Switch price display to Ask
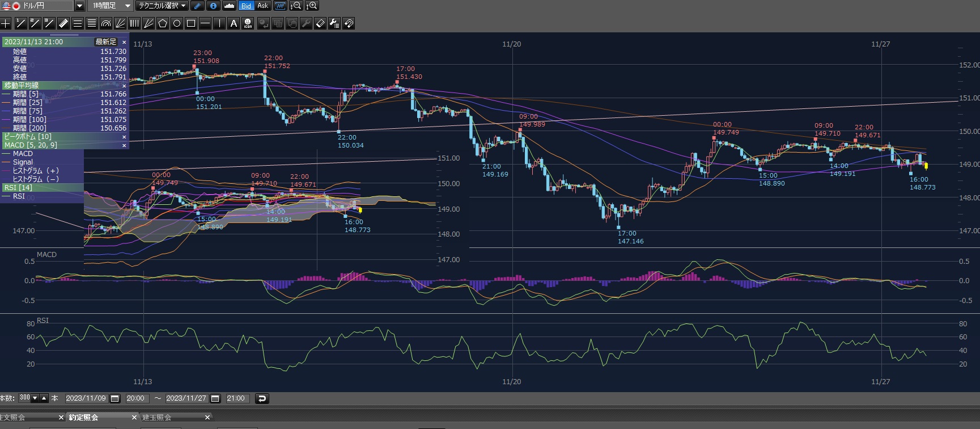This screenshot has height=429, width=980. tap(262, 6)
